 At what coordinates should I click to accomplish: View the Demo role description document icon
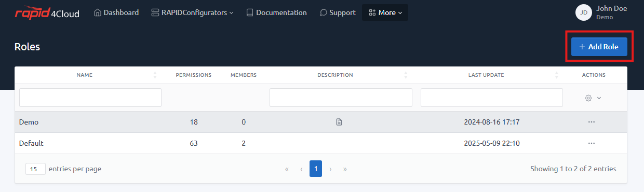[x=339, y=122]
